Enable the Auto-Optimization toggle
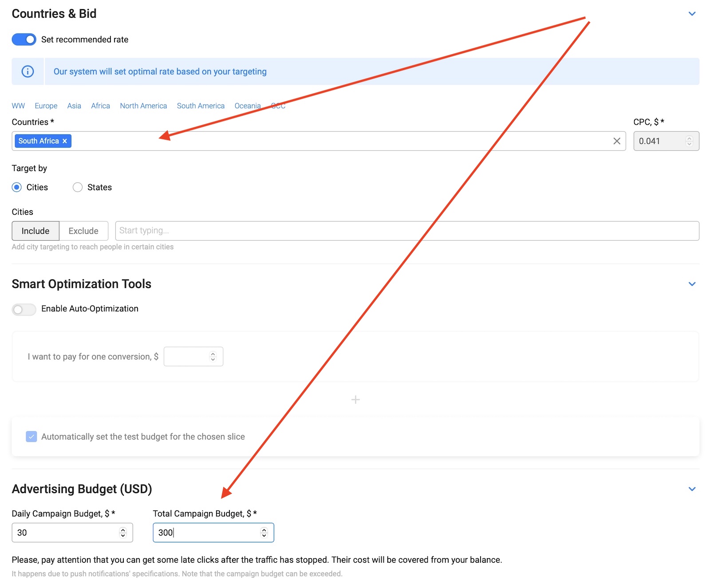 tap(24, 309)
